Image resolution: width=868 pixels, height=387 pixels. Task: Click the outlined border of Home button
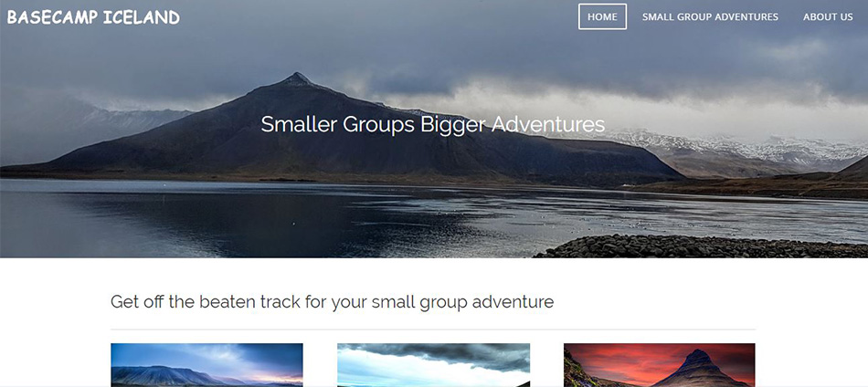pos(602,5)
